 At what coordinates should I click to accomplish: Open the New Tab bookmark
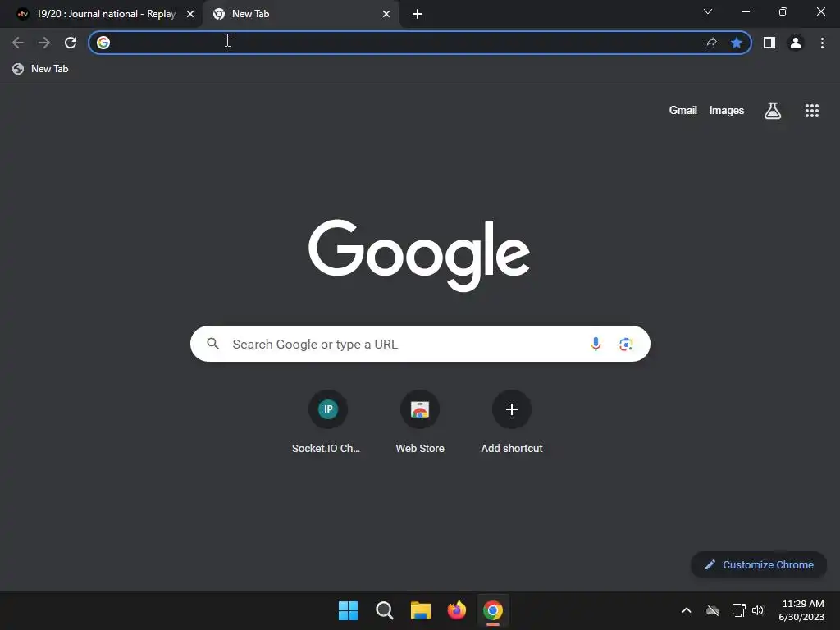click(41, 69)
